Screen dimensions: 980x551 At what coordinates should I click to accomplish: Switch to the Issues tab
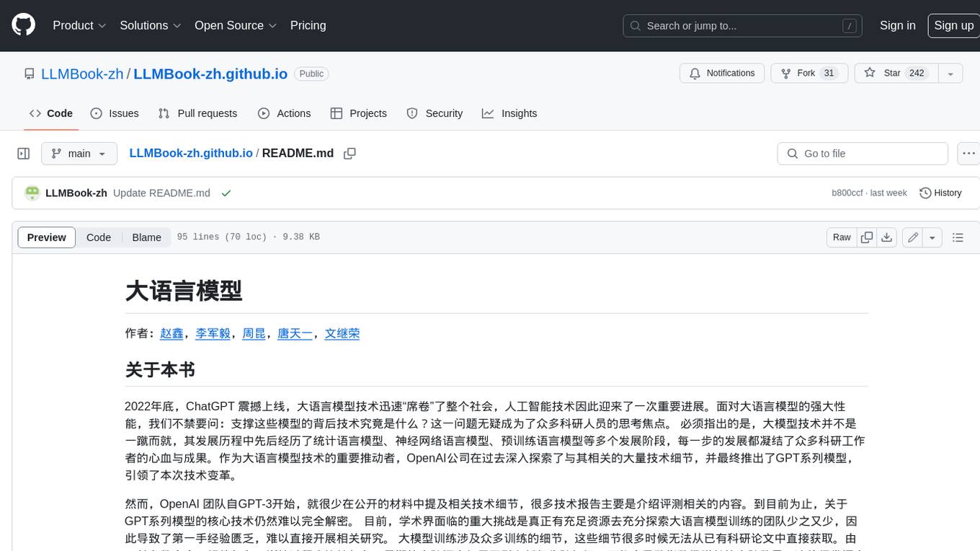point(115,113)
